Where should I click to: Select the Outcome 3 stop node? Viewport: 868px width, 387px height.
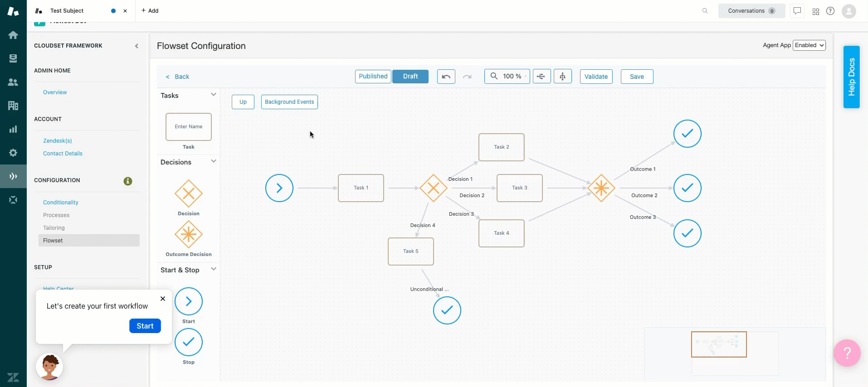[688, 233]
